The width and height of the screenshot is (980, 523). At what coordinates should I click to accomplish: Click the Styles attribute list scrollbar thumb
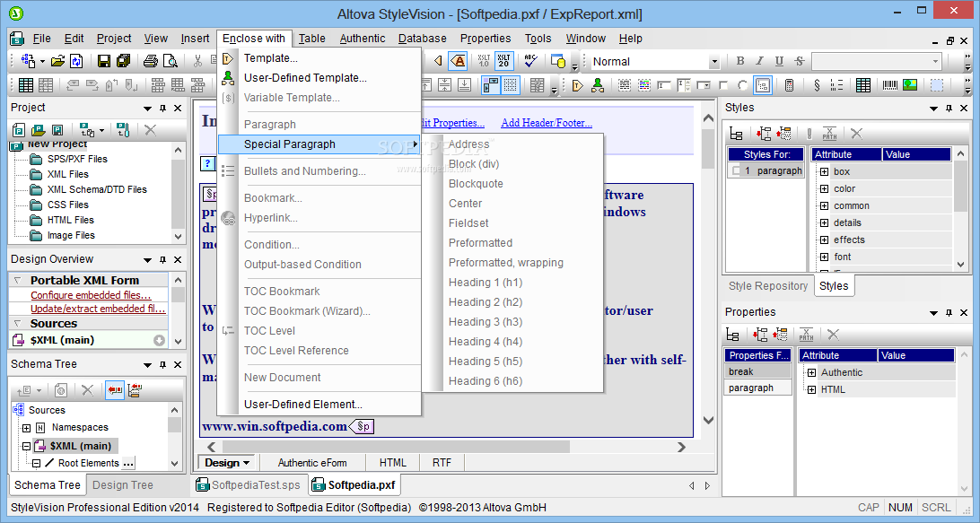(x=960, y=186)
